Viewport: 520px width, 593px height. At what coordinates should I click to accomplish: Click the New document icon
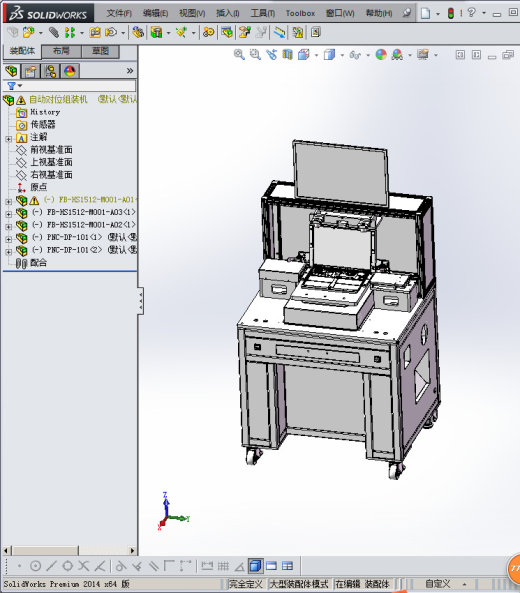click(x=426, y=13)
